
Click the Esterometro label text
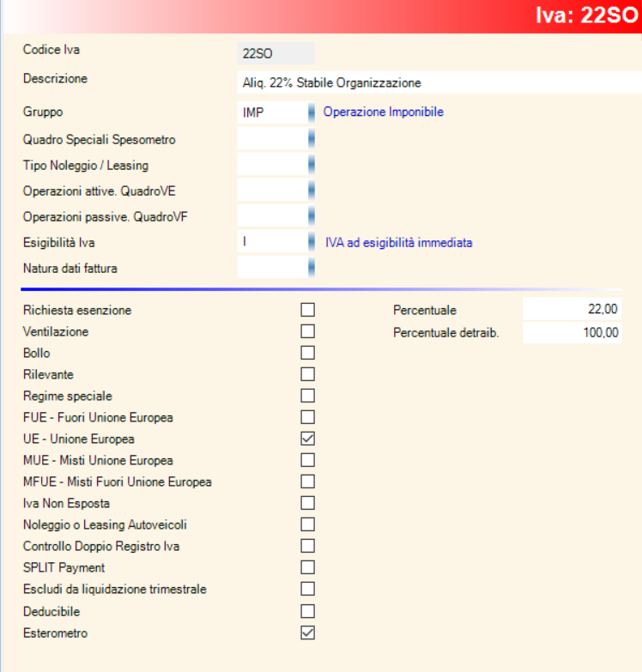click(x=55, y=633)
